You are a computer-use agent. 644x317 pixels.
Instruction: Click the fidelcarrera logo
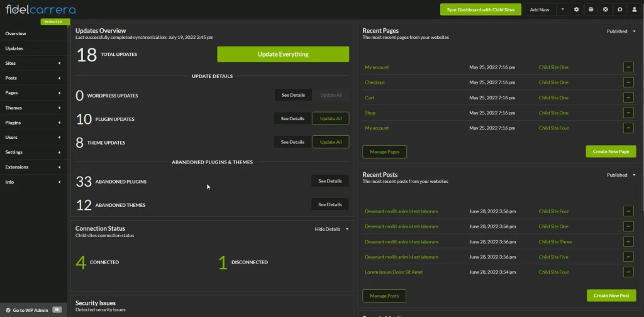[x=40, y=9]
